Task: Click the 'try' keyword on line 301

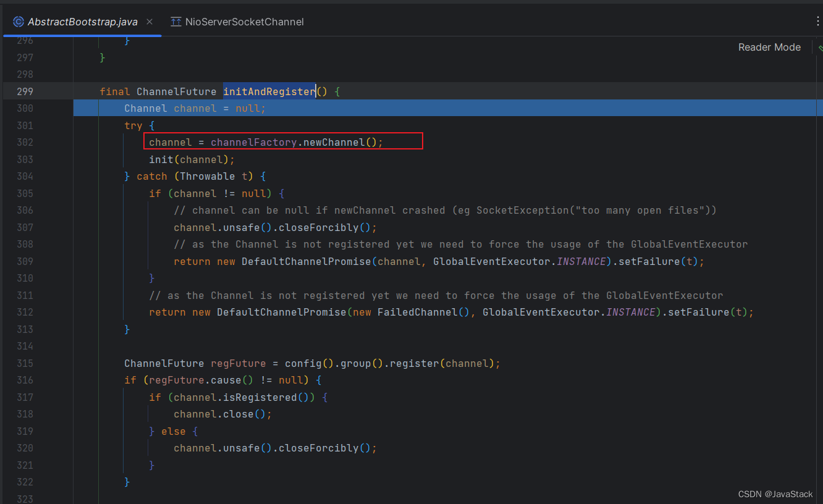Action: coord(133,125)
